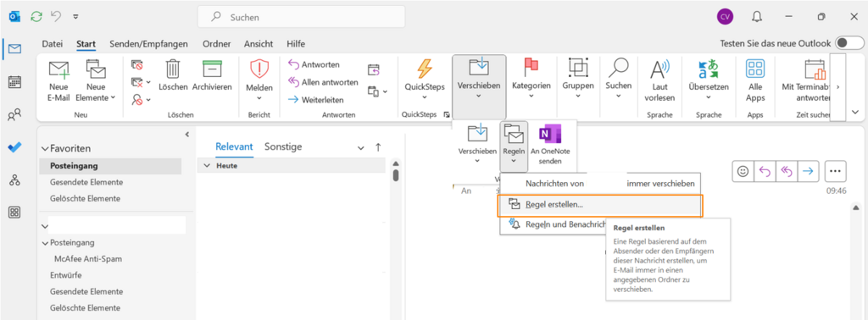Click the An OneNote senden icon
This screenshot has height=320, width=868.
(550, 135)
